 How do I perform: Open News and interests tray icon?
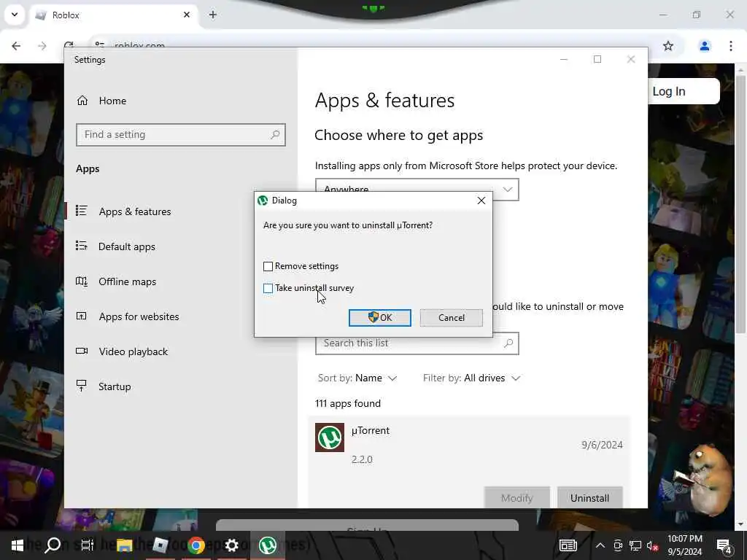568,545
